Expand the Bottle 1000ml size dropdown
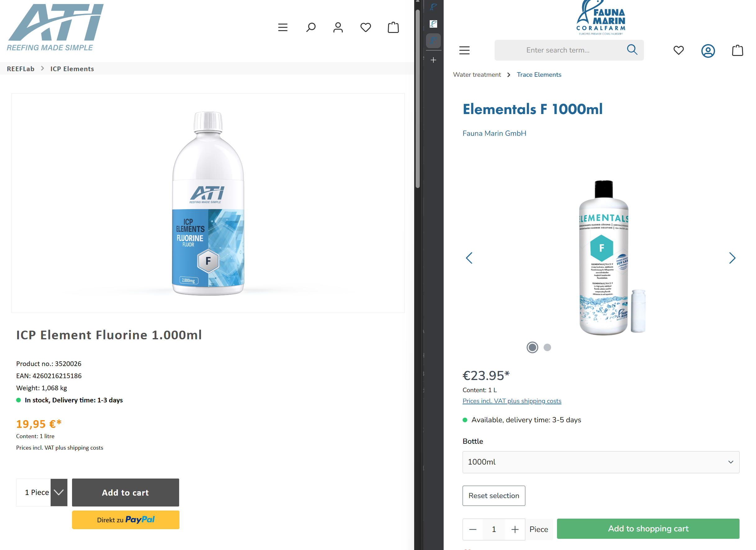Viewport: 756px width, 550px height. [601, 462]
